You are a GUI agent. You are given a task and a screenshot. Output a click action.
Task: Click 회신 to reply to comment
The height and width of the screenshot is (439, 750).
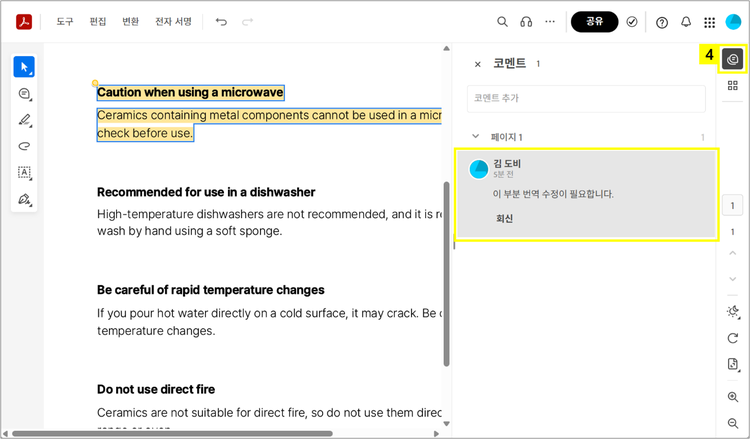tap(504, 219)
